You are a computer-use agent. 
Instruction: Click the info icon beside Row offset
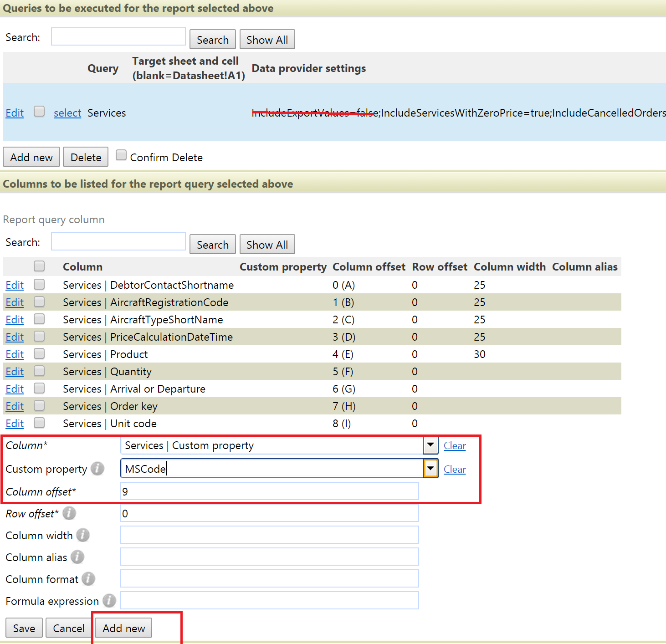(68, 513)
